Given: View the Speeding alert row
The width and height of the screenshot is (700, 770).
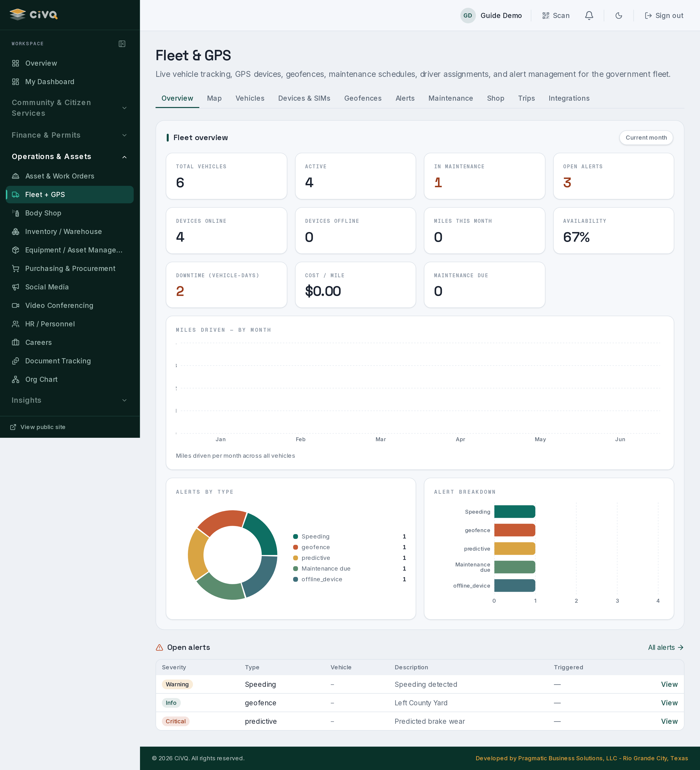Looking at the screenshot, I should 669,684.
